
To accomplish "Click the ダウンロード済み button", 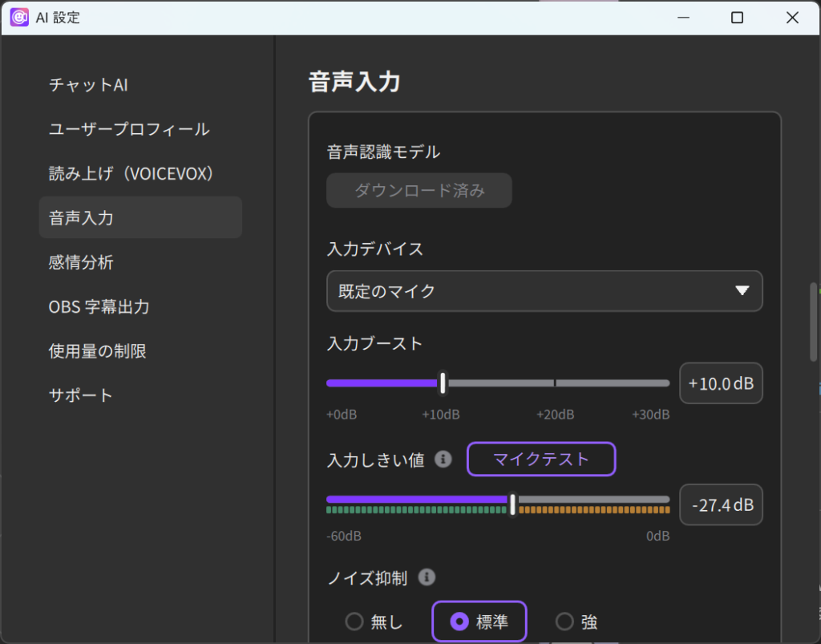I will (419, 191).
